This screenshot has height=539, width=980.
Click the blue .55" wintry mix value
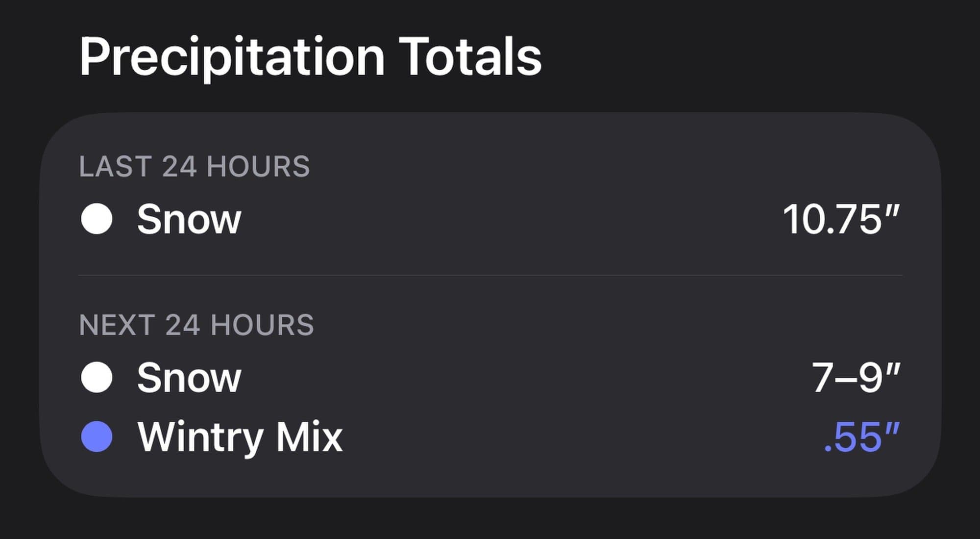(x=861, y=437)
